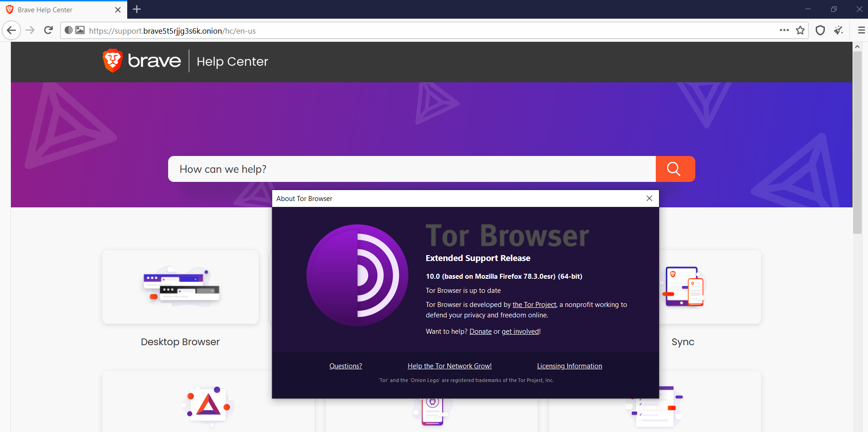
Task: Close the About Tor Browser dialog
Action: 649,198
